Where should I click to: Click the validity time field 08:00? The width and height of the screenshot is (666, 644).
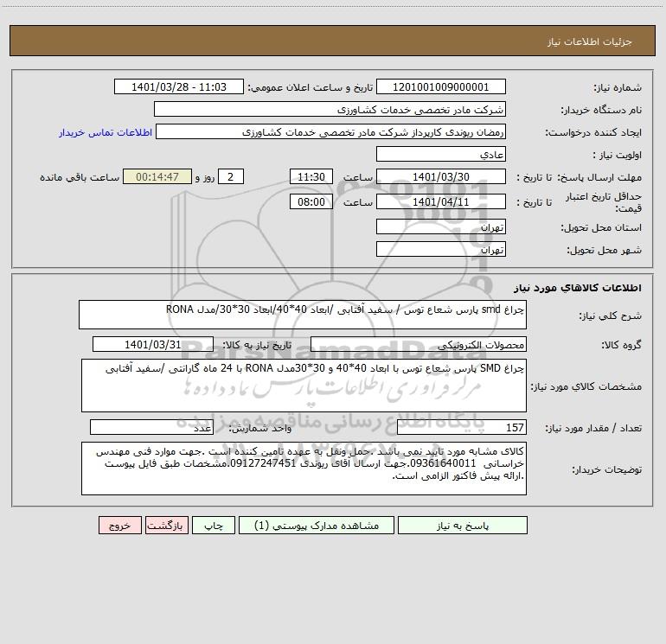311,201
